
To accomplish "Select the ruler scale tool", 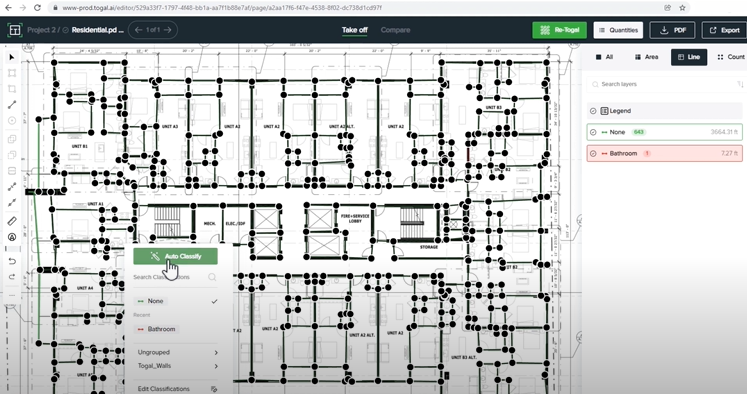I will [x=12, y=221].
